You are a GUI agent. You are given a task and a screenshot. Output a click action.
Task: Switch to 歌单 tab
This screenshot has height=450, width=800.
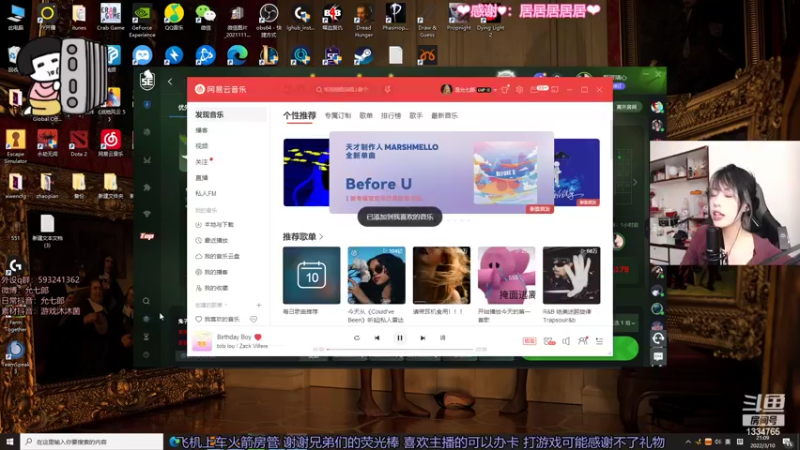pos(366,116)
